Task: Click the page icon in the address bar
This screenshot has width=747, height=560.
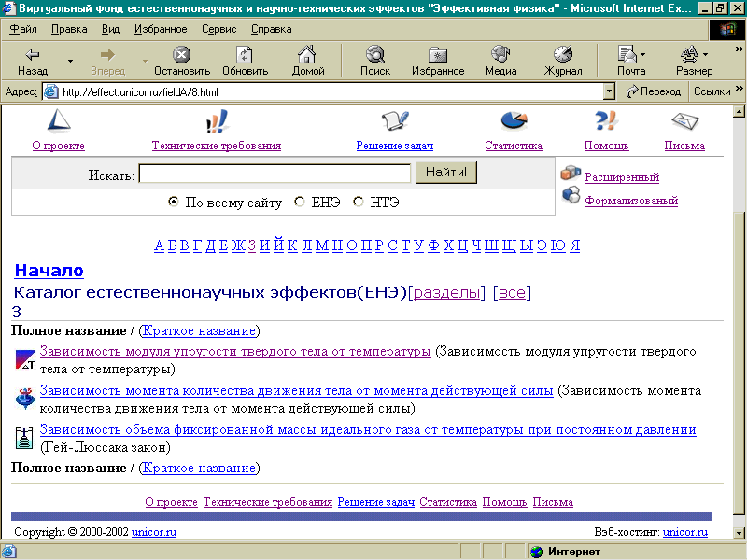Action: tap(51, 91)
